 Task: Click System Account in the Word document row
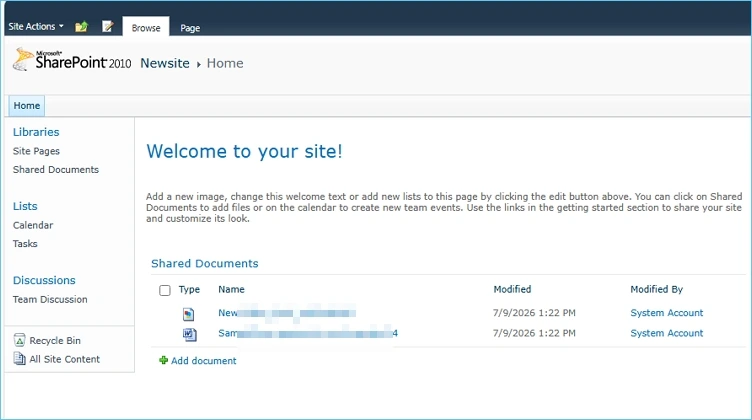pyautogui.click(x=667, y=333)
